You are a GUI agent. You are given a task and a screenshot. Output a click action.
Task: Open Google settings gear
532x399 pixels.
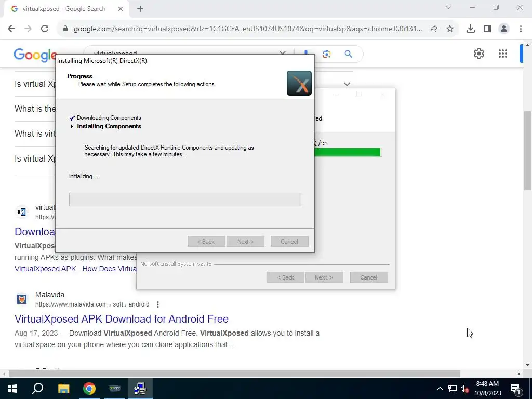point(478,54)
